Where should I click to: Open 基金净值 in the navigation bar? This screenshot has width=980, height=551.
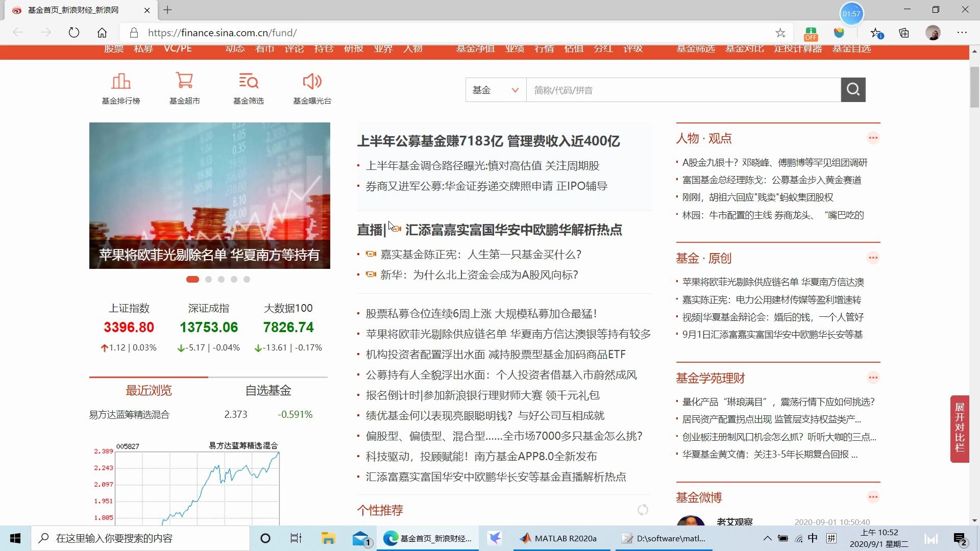click(x=475, y=48)
